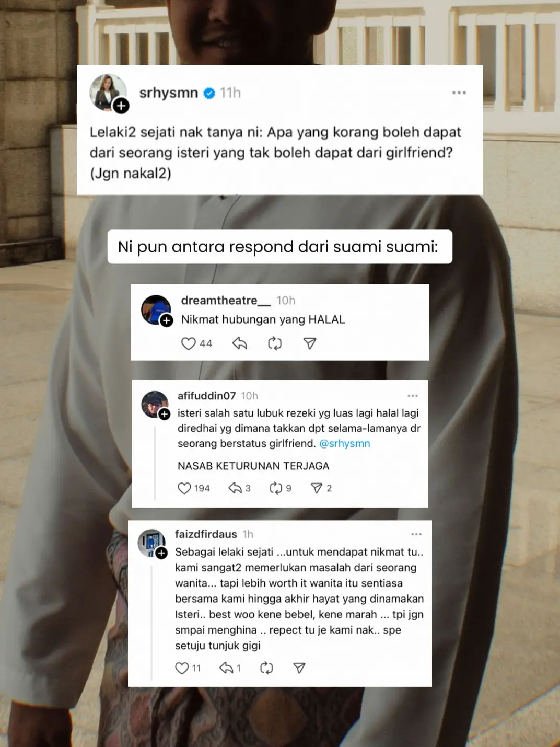Reply to dreamtheatre__ comment
The width and height of the screenshot is (560, 747).
point(239,343)
